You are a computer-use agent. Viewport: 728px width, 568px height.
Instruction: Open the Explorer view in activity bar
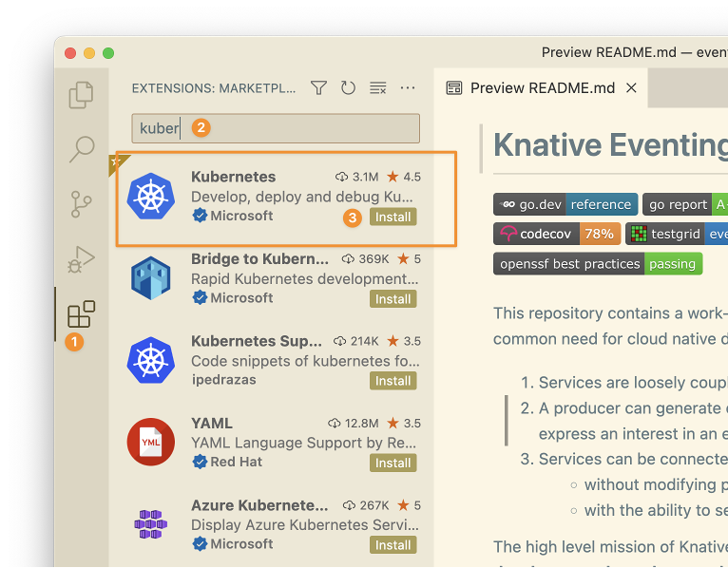pyautogui.click(x=82, y=94)
